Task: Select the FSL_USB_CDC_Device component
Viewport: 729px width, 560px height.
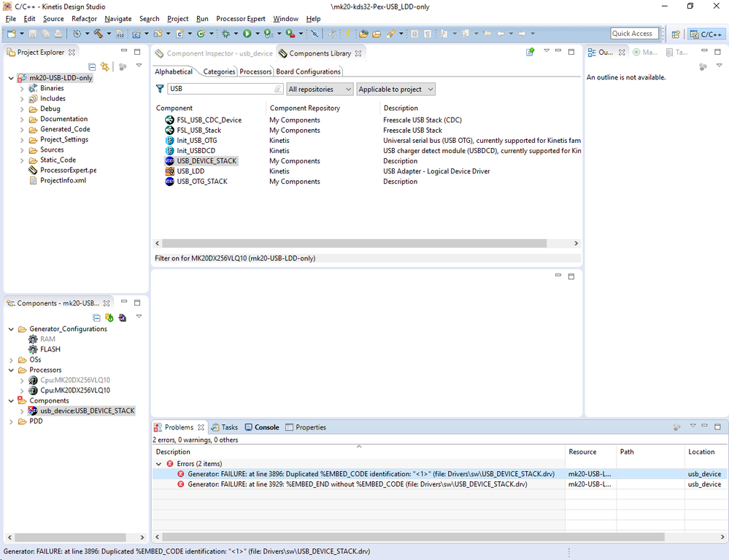Action: pos(209,120)
